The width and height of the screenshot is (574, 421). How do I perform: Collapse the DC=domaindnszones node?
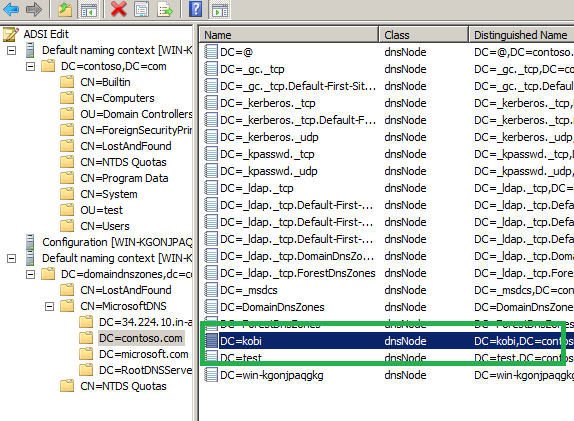tap(30, 274)
